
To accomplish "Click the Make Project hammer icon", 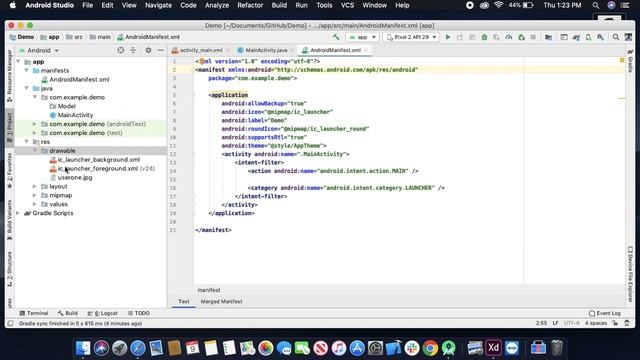I will click(x=336, y=37).
